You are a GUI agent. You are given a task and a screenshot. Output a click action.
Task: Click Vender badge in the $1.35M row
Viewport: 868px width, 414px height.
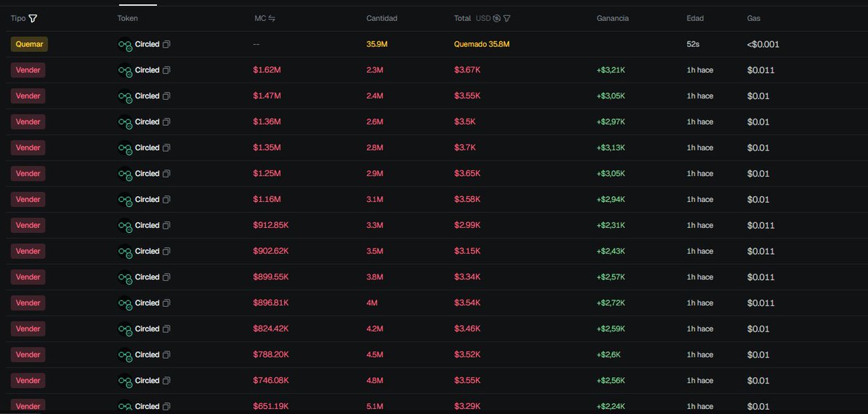tap(28, 148)
